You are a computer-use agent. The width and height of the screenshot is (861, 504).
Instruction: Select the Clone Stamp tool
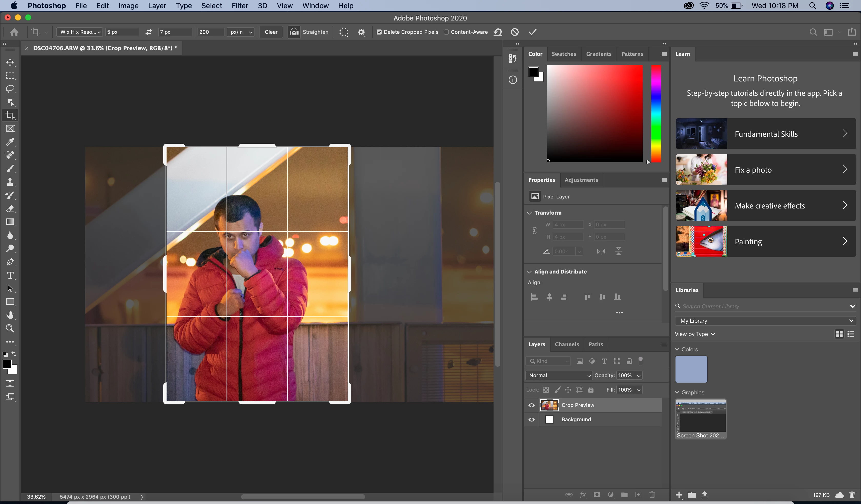click(x=10, y=182)
